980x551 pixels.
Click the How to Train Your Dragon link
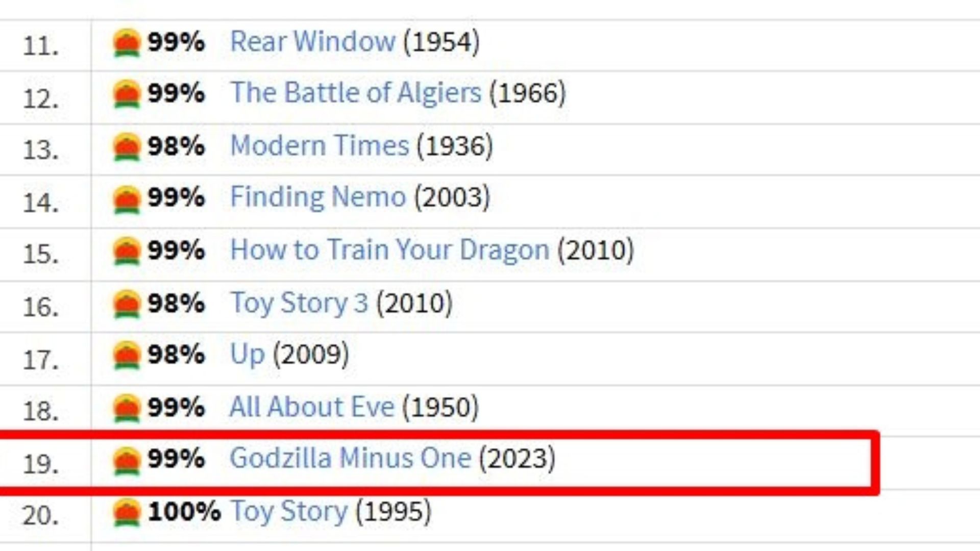coord(390,250)
